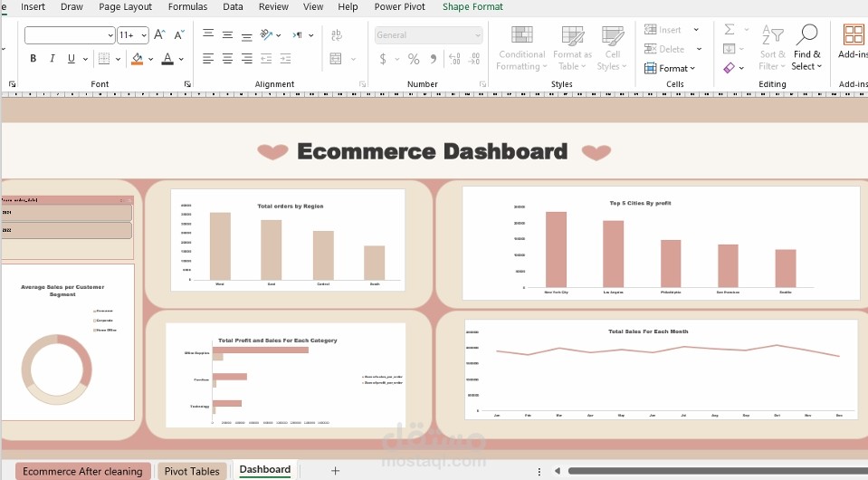Click the Merge & Center icon
The height and width of the screenshot is (480, 868).
pyautogui.click(x=336, y=58)
